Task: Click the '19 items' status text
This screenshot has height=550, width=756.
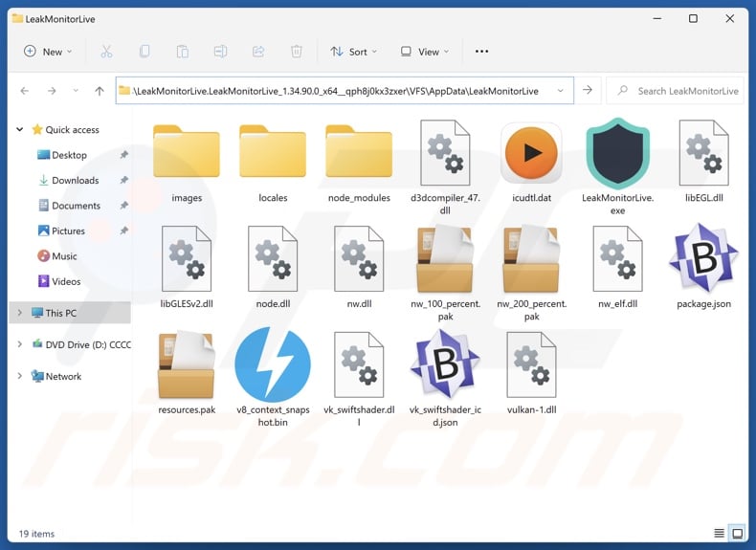Action: tap(36, 534)
